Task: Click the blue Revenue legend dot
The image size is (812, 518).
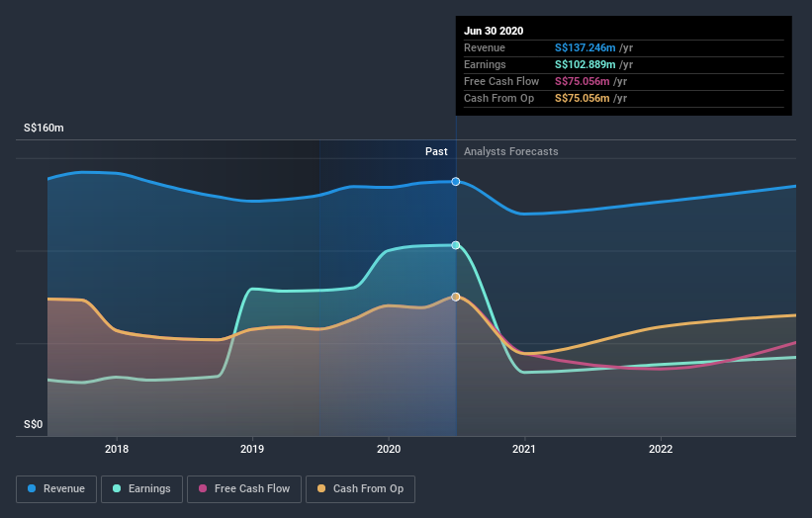Action: (x=32, y=488)
